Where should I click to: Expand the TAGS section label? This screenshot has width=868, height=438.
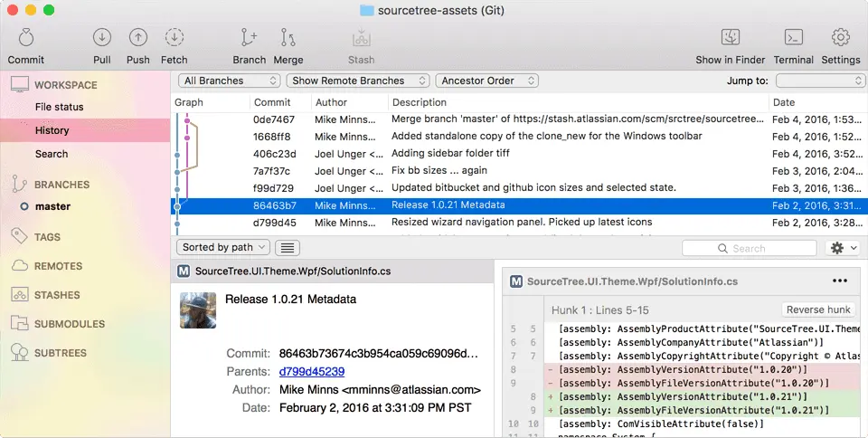click(x=47, y=237)
